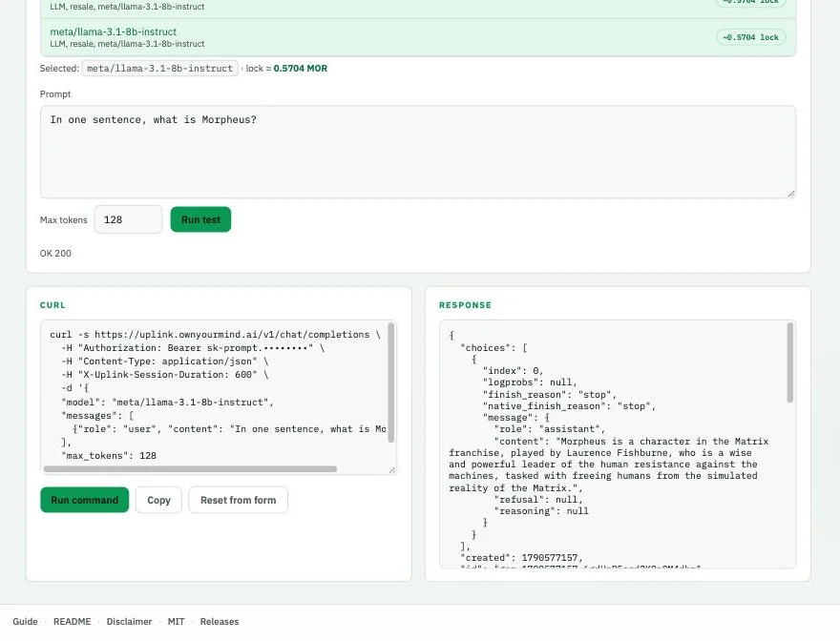Click the "role": "assistant" response line
This screenshot has width=840, height=641.
pos(550,429)
